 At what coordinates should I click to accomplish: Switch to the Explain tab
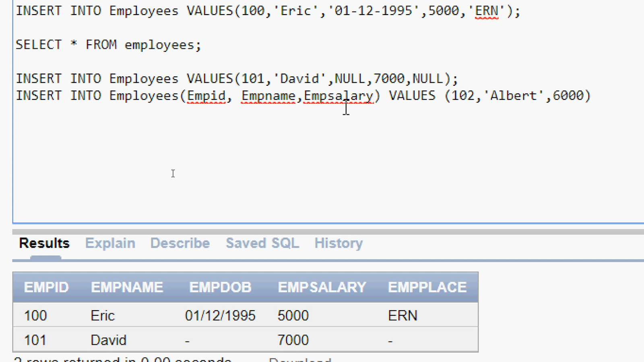(110, 243)
